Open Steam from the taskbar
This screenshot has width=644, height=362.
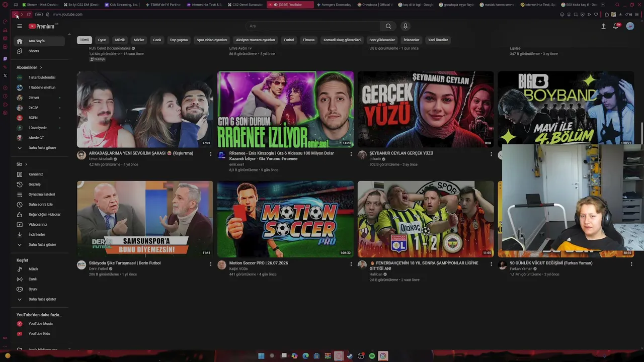[x=350, y=356]
